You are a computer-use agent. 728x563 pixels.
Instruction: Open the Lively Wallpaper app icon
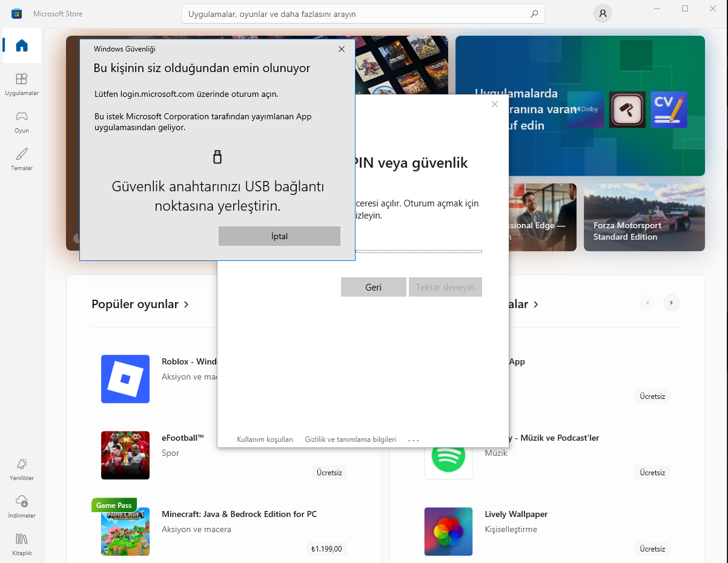(448, 532)
